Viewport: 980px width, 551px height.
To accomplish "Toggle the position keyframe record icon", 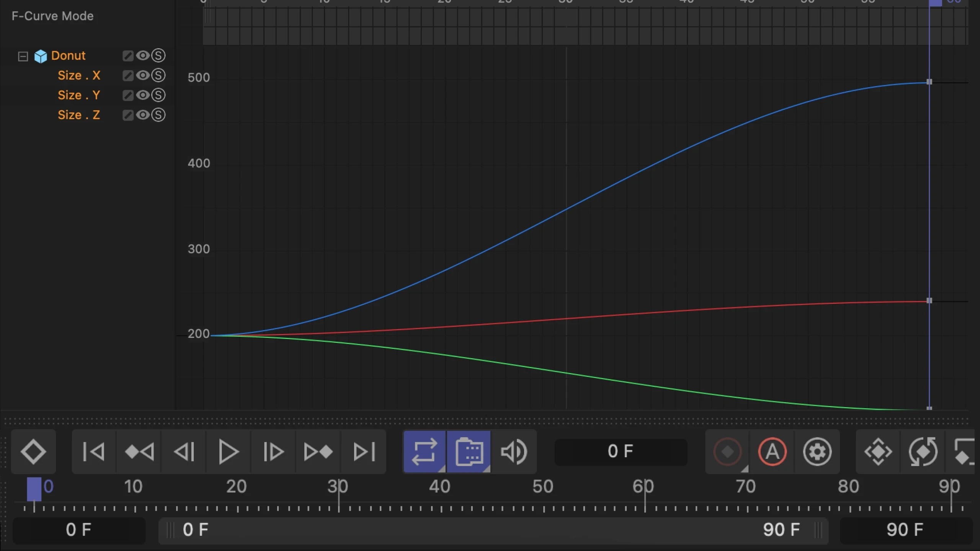I will 878,452.
